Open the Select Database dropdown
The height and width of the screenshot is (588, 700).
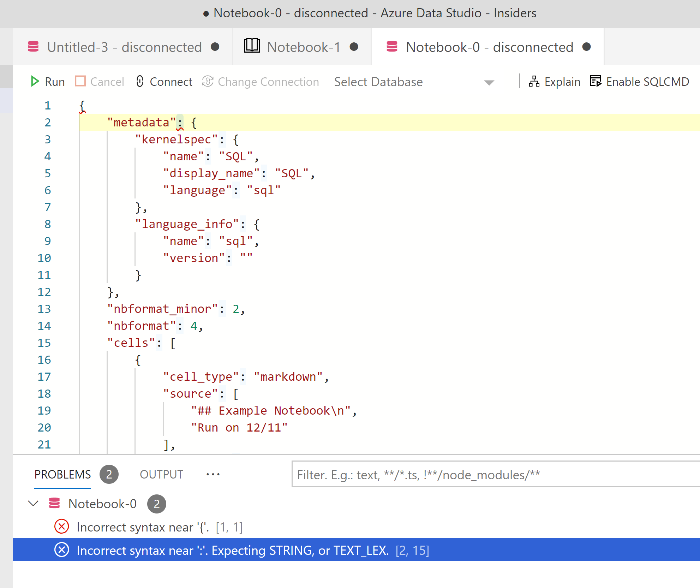[489, 82]
